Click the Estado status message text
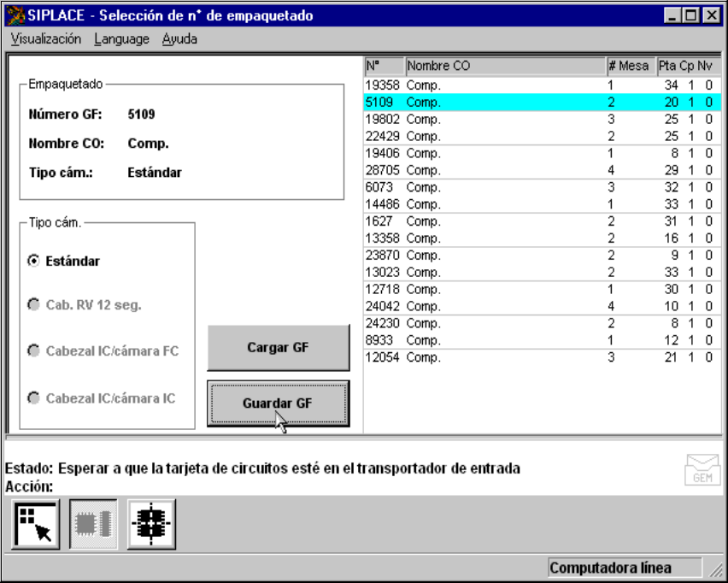The height and width of the screenshot is (583, 728). point(263,468)
